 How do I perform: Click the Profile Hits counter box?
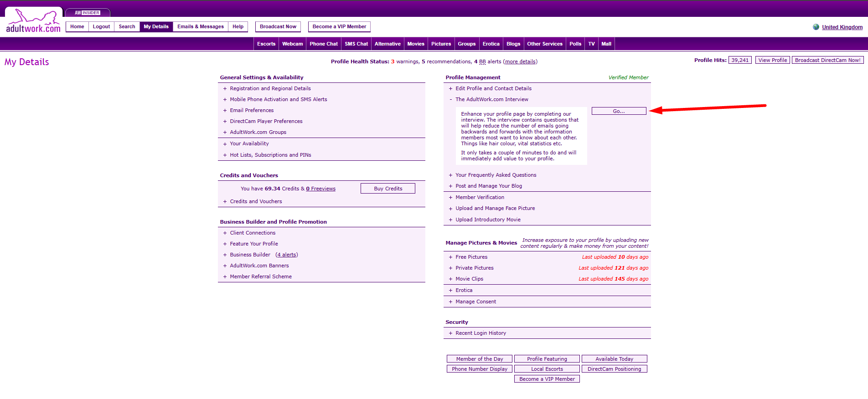click(740, 60)
